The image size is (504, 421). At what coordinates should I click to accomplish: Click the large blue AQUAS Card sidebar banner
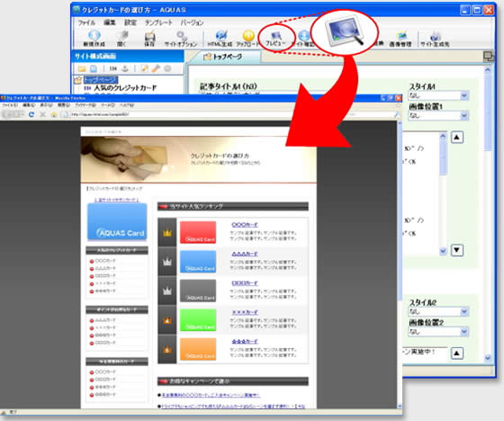point(117,221)
